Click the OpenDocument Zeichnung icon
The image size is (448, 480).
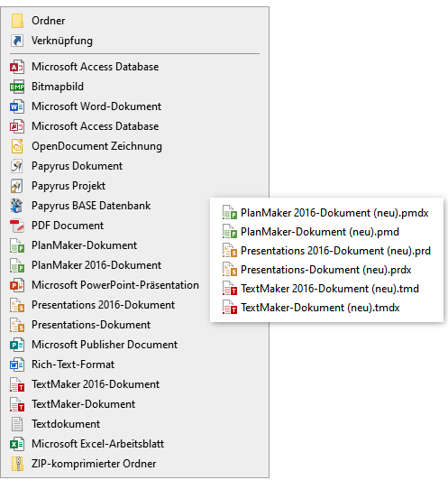tap(17, 146)
